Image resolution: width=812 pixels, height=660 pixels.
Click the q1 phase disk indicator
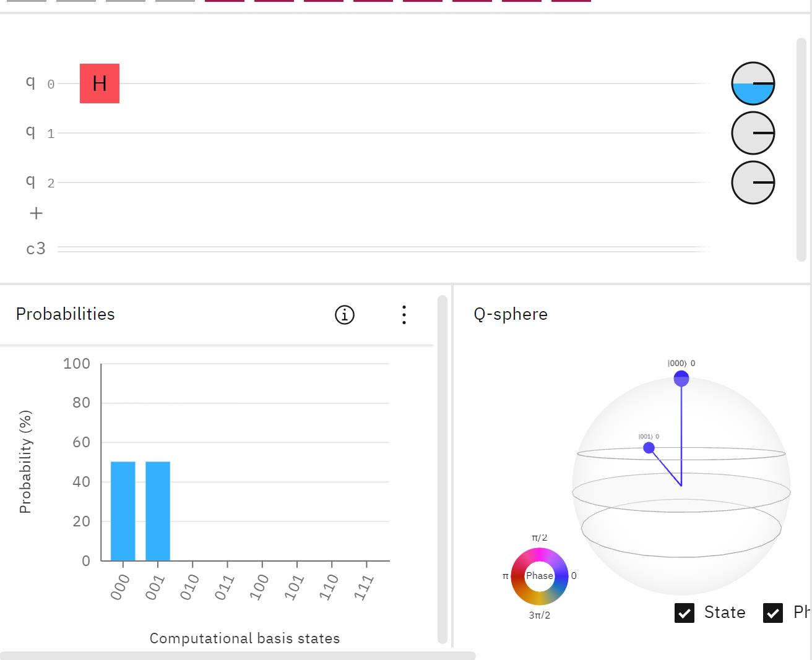click(x=753, y=133)
